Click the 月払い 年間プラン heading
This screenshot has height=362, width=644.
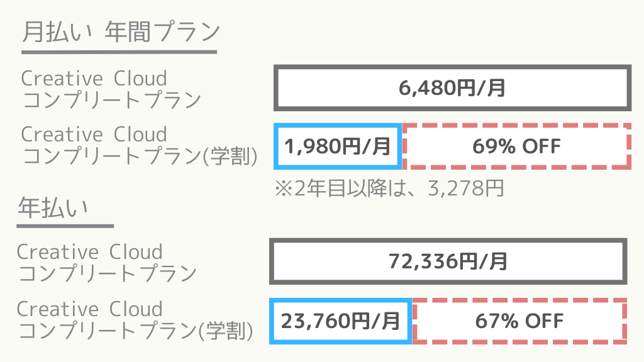(x=121, y=31)
